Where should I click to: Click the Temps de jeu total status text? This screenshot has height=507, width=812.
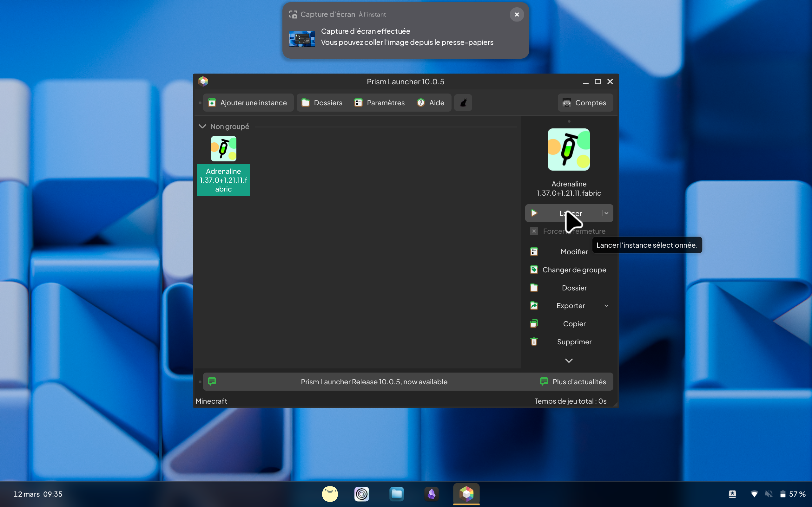[x=570, y=401]
